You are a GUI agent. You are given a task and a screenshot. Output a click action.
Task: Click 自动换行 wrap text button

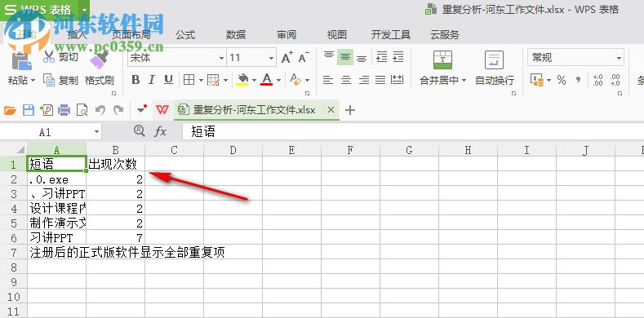(495, 68)
